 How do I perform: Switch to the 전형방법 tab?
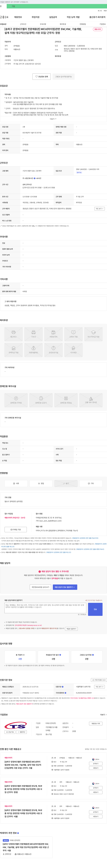pyautogui.click(x=83, y=24)
